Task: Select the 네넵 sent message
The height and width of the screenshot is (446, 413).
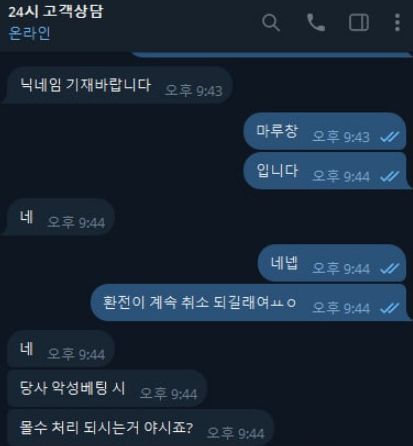Action: click(332, 263)
